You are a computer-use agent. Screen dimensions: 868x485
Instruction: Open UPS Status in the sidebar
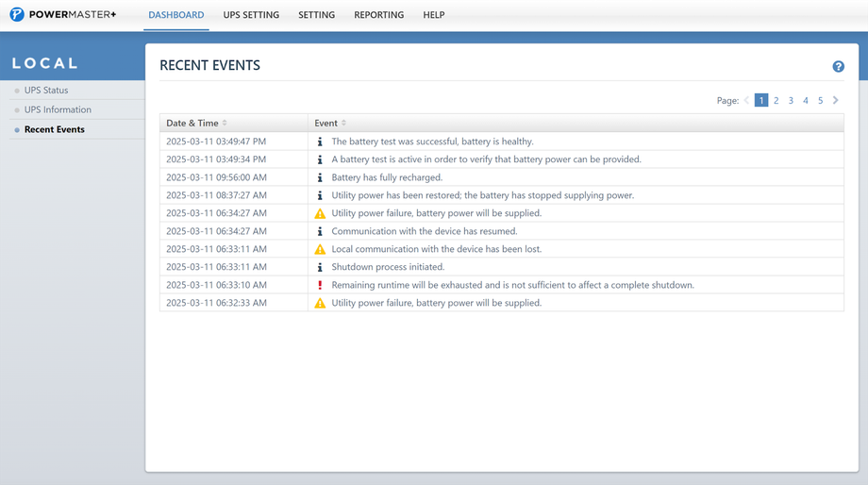point(46,91)
